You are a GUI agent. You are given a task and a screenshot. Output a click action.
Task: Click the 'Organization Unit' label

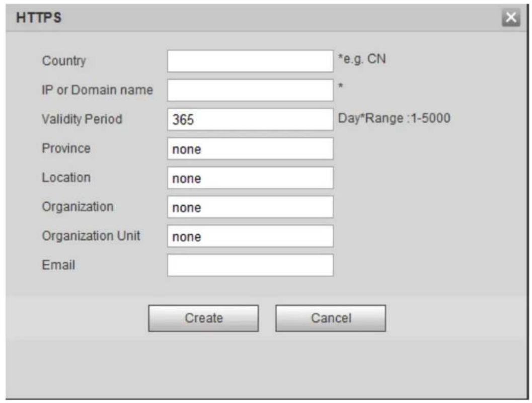91,236
